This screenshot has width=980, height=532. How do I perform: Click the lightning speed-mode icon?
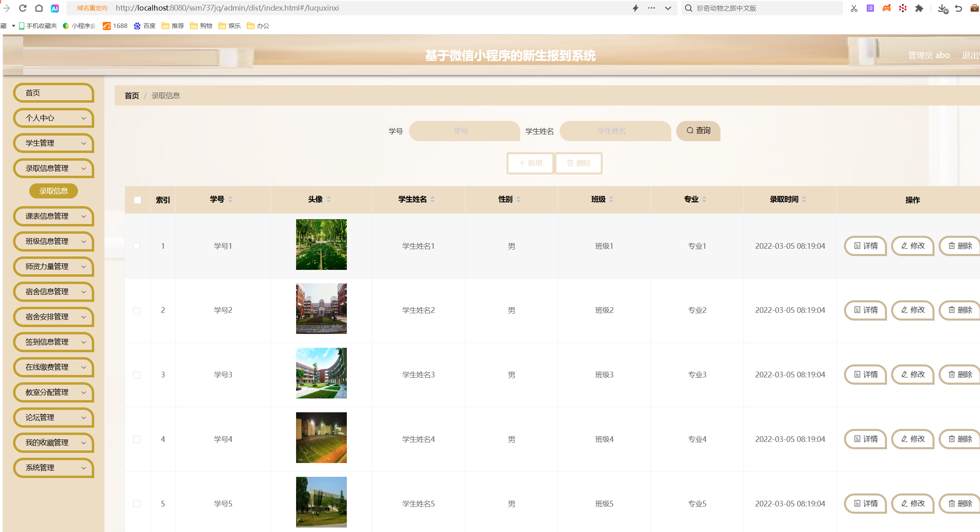point(636,8)
